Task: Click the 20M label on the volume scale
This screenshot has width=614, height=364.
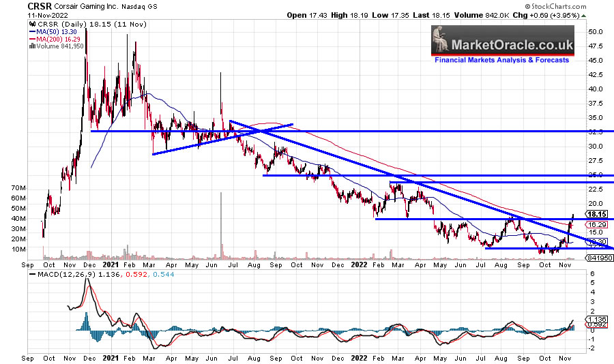Action: click(x=19, y=239)
